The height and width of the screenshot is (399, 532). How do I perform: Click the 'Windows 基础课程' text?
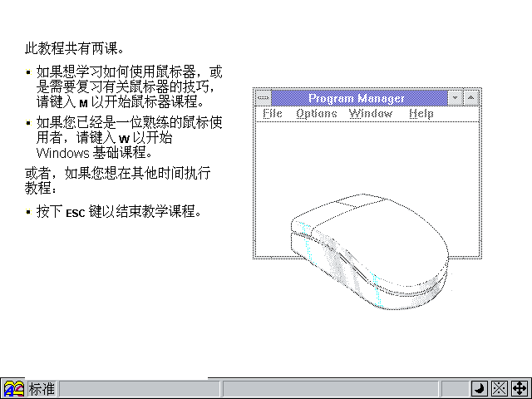coord(94,153)
